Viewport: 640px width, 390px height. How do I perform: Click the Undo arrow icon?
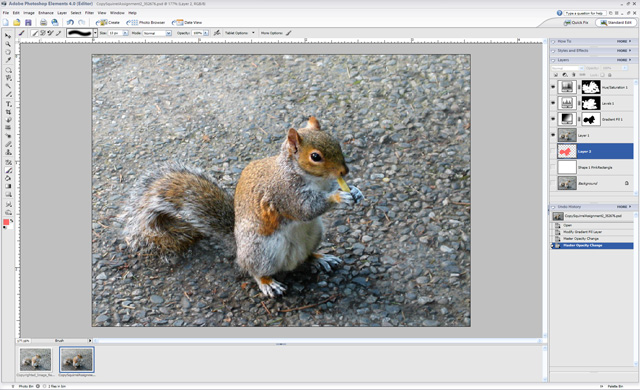pos(70,22)
